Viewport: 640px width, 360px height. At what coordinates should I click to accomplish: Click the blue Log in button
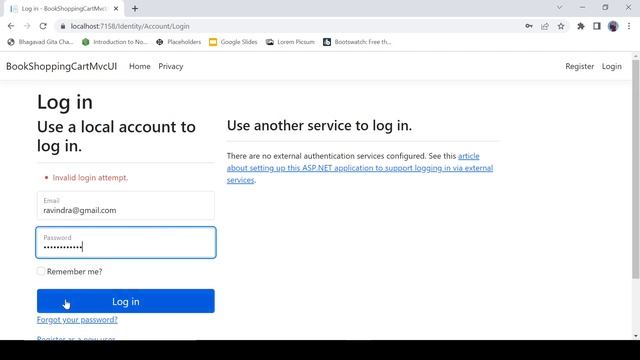tap(126, 301)
